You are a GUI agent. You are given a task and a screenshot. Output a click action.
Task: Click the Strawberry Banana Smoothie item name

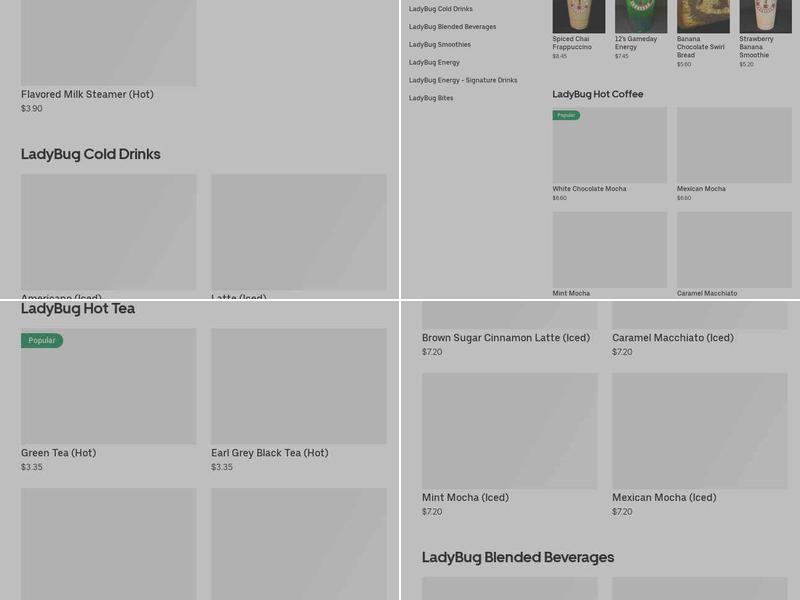tap(756, 47)
